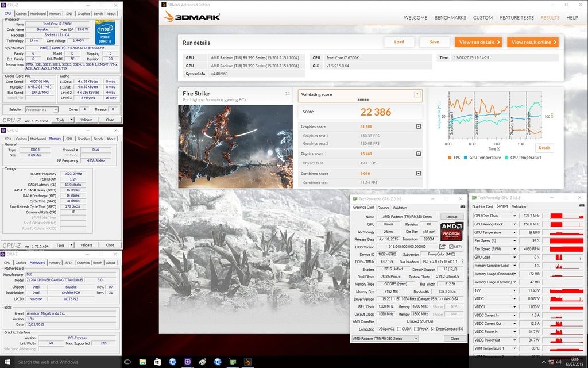Toggle the OpenCL checkbox in GPU-Z
Screen dimensions: 588x368
click(380, 329)
